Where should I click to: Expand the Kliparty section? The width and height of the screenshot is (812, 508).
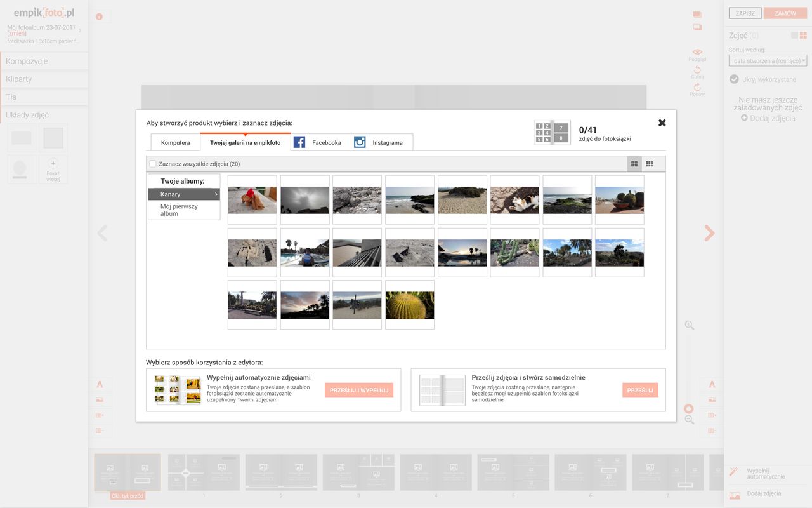coord(44,79)
